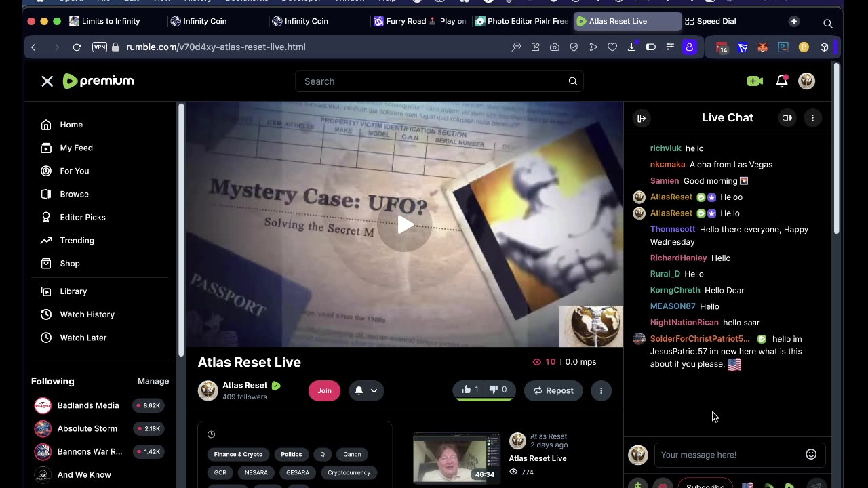Screen dimensions: 868x488
Task: Switch to the Furry Road tab
Action: point(420,21)
